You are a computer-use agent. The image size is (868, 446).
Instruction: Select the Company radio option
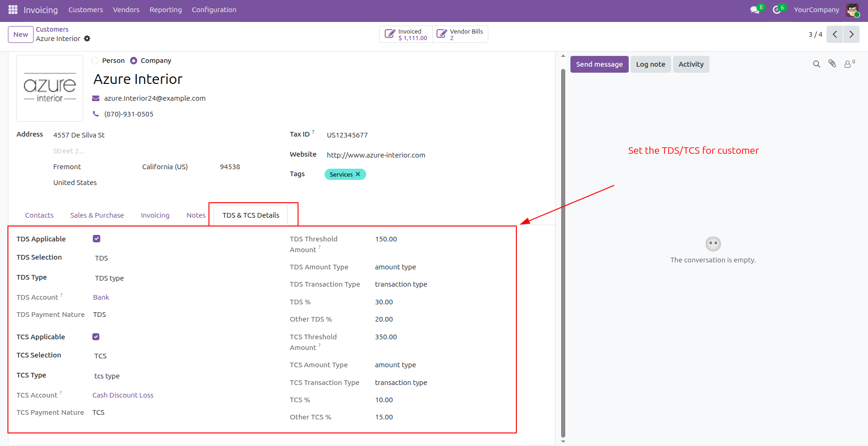point(134,61)
